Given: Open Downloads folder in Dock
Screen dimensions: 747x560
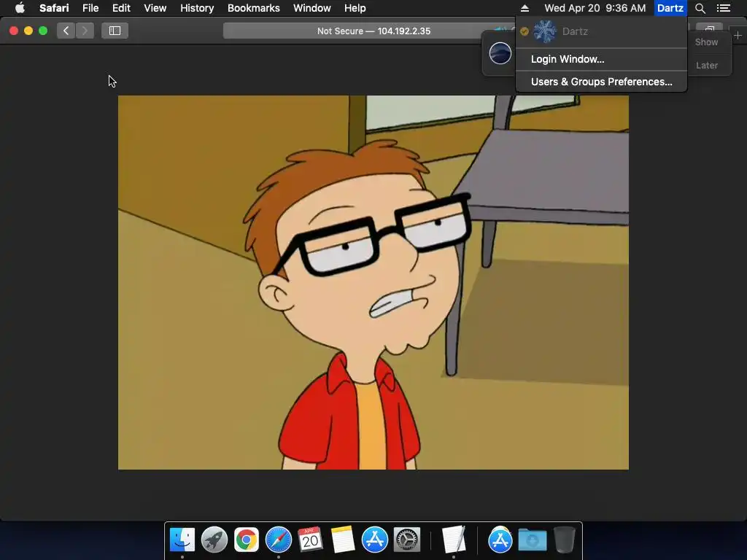Looking at the screenshot, I should click(532, 540).
